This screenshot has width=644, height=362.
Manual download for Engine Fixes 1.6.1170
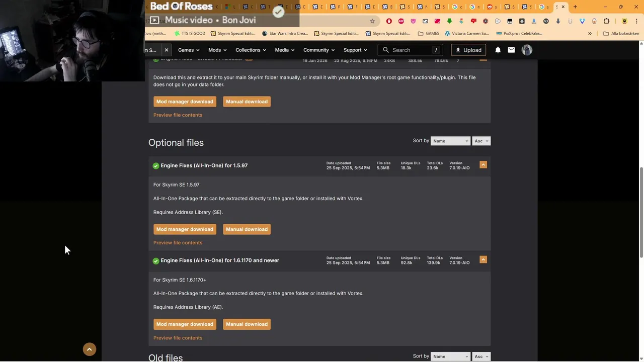(x=247, y=324)
